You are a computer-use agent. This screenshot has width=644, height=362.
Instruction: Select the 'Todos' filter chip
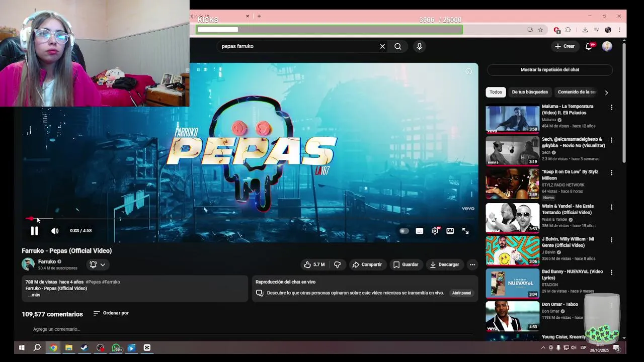click(x=496, y=92)
